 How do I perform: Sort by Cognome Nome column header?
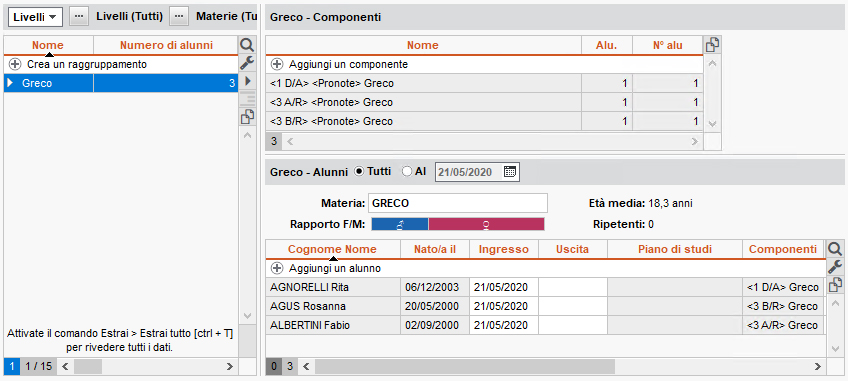click(332, 249)
